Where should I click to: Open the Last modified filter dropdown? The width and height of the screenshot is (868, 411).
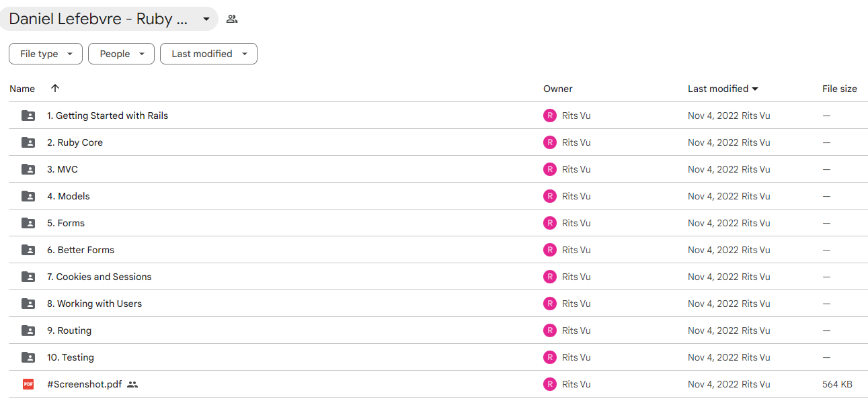click(208, 54)
